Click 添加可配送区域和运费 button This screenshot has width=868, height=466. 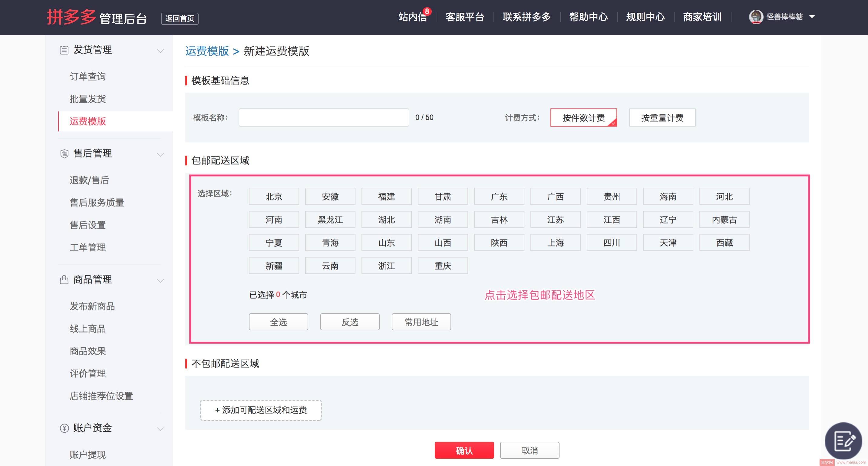pyautogui.click(x=261, y=410)
